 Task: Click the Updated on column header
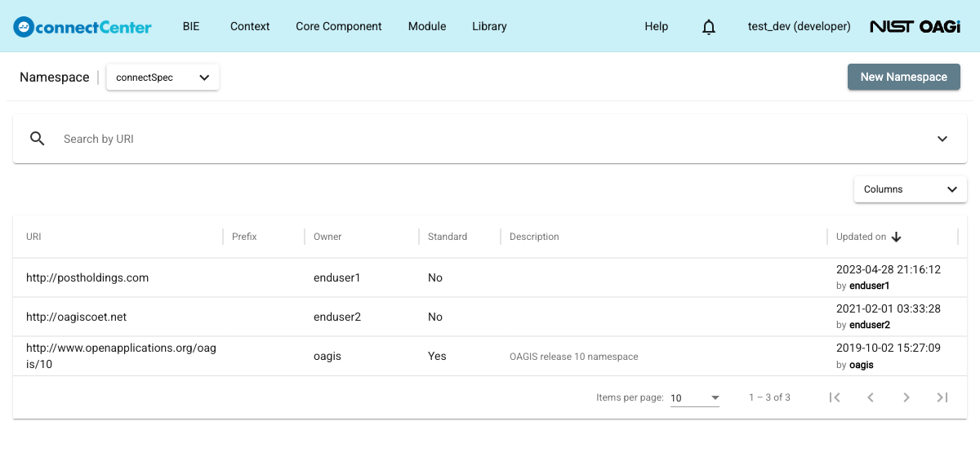pos(861,237)
